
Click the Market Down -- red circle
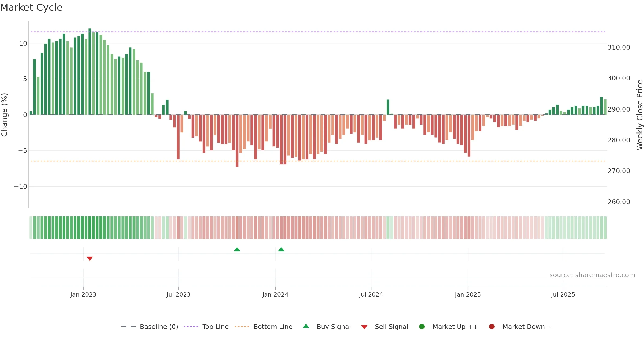click(x=492, y=327)
